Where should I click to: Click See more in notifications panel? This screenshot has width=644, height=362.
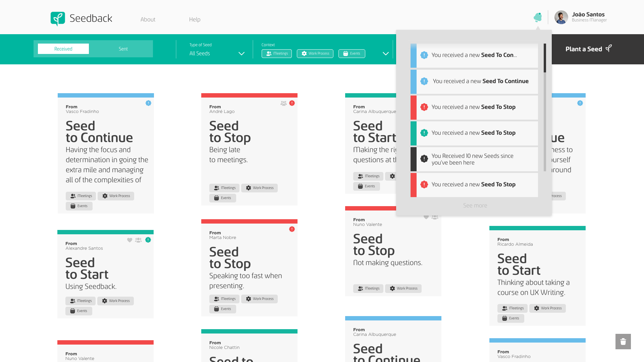pos(475,205)
